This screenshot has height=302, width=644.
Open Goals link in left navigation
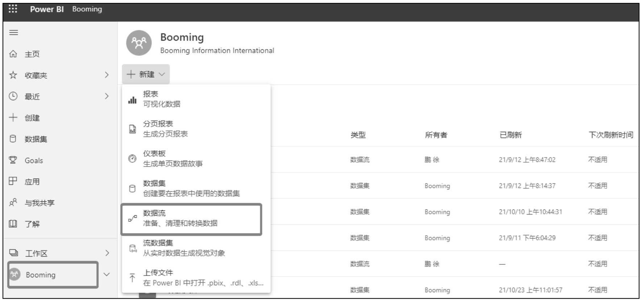34,160
